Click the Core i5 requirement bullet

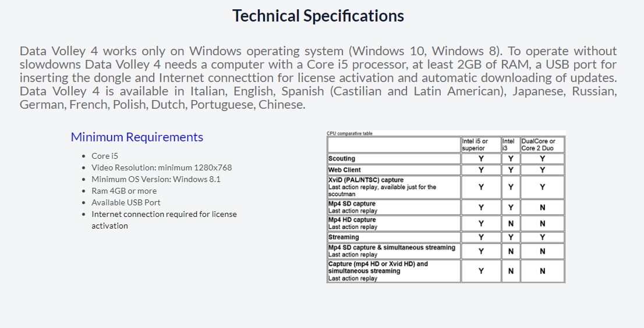105,156
